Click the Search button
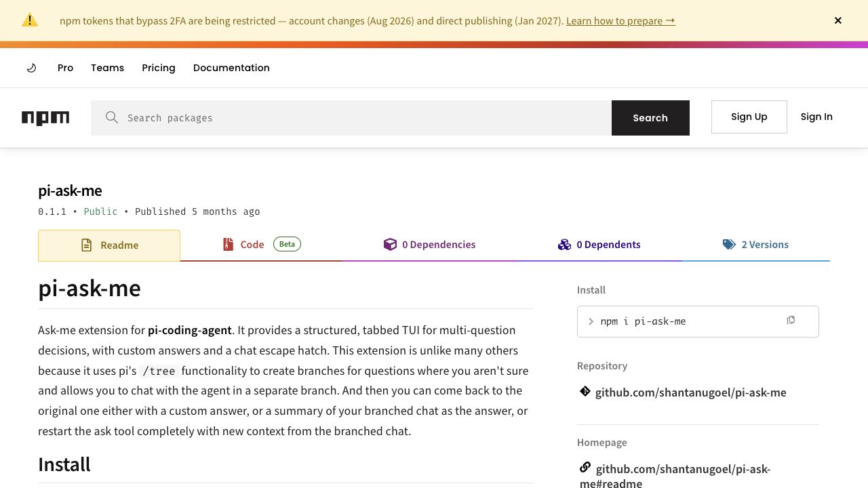Image resolution: width=868 pixels, height=488 pixels. coord(650,118)
